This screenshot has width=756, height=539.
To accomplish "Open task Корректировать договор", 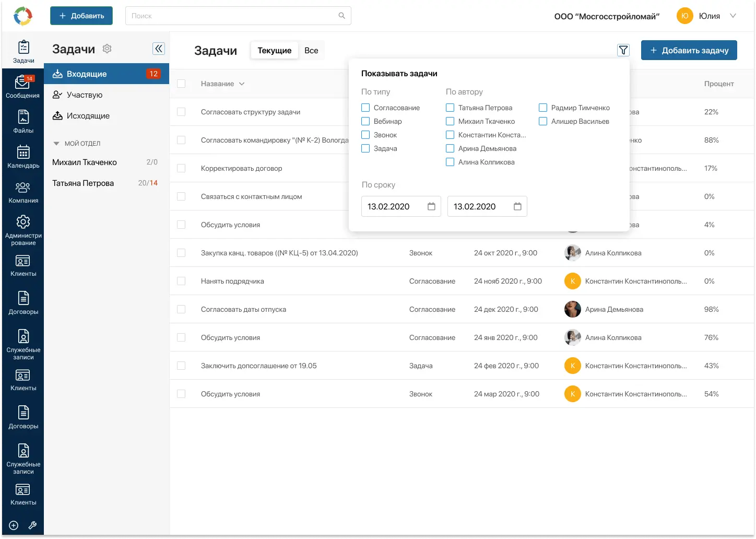I will click(242, 168).
